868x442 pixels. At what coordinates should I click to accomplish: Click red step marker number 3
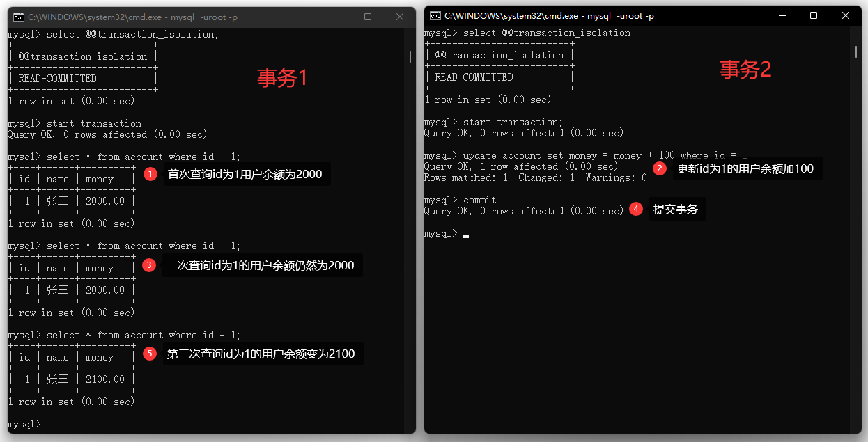click(148, 265)
